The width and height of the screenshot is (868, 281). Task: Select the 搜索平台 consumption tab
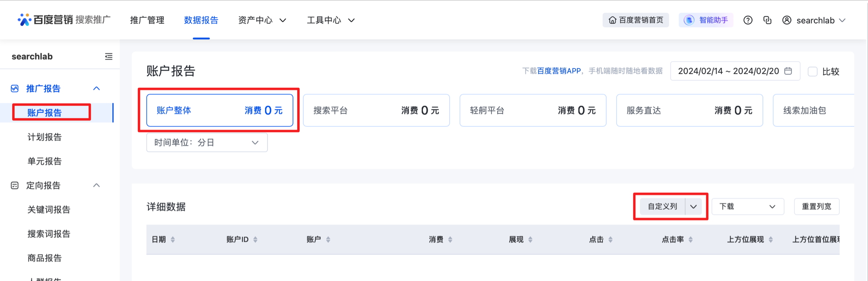pyautogui.click(x=376, y=110)
